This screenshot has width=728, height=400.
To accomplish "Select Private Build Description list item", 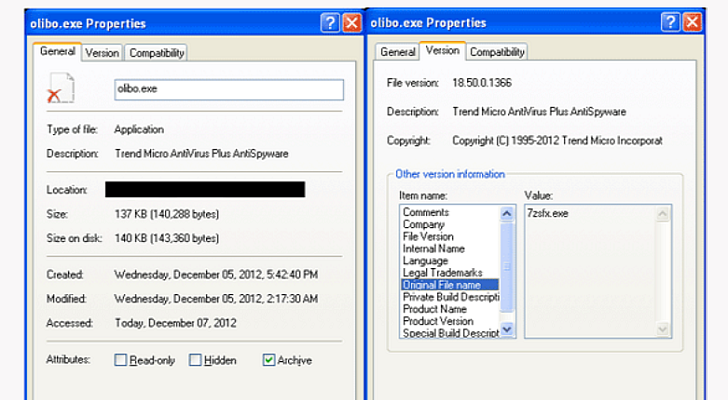I will click(451, 297).
